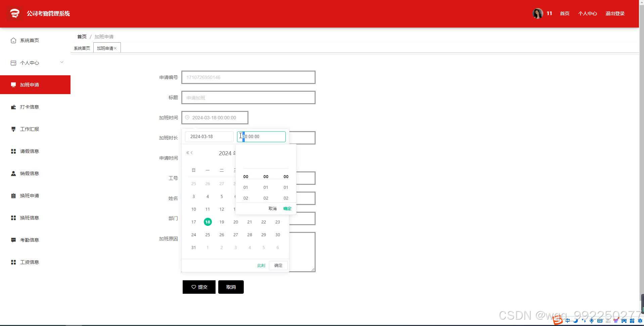Viewport: 644px width, 326px height.
Task: Click the card icon beside 个人中心
Action: (x=13, y=63)
